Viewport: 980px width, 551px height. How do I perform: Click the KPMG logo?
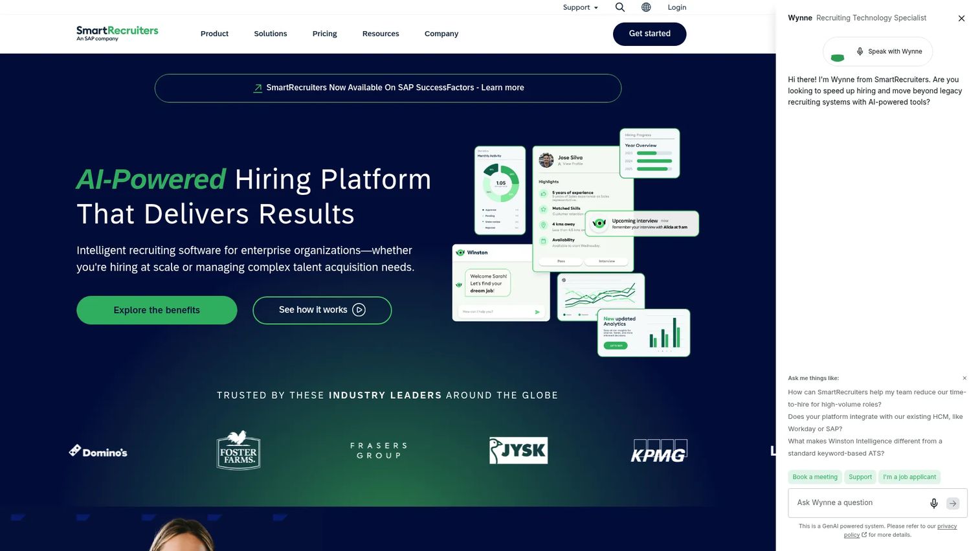(659, 451)
